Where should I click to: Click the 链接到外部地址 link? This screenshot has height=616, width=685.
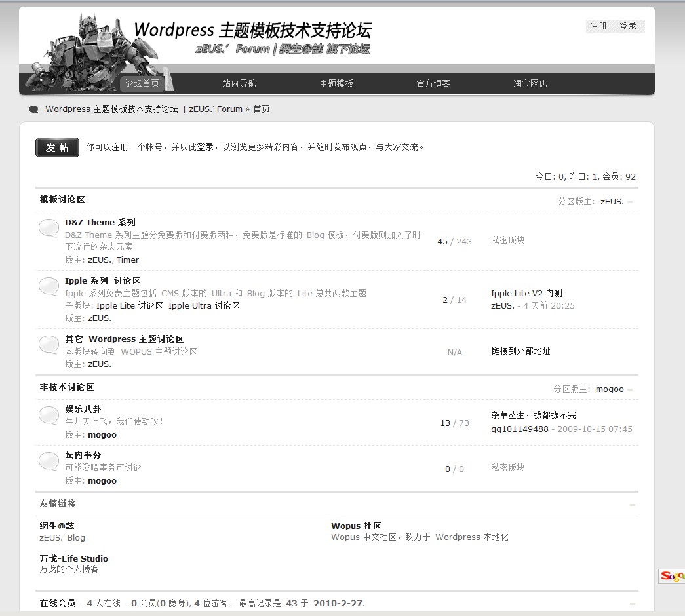click(520, 351)
